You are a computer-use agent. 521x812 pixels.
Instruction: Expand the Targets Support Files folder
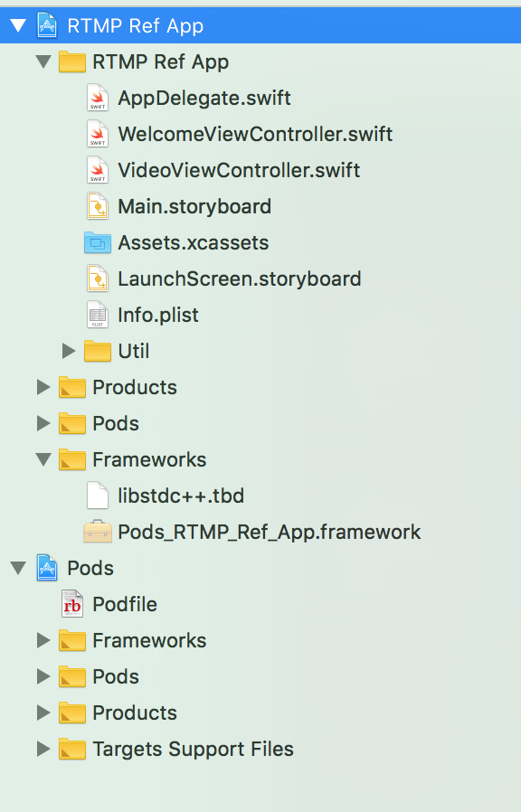(x=43, y=749)
